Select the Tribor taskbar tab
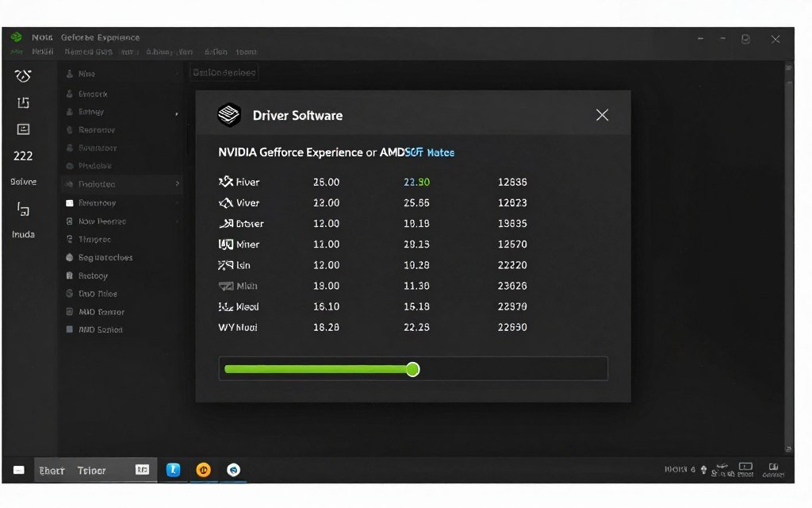The height and width of the screenshot is (508, 812). point(90,470)
